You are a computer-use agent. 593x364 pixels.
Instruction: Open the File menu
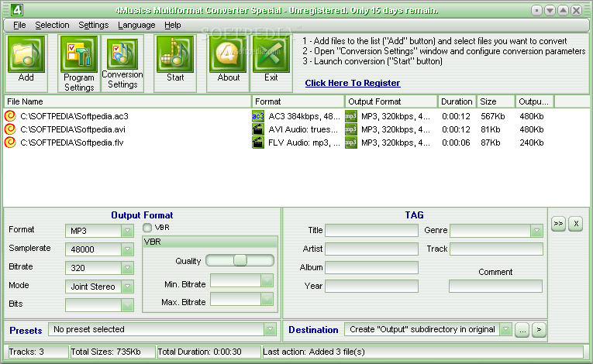19,25
